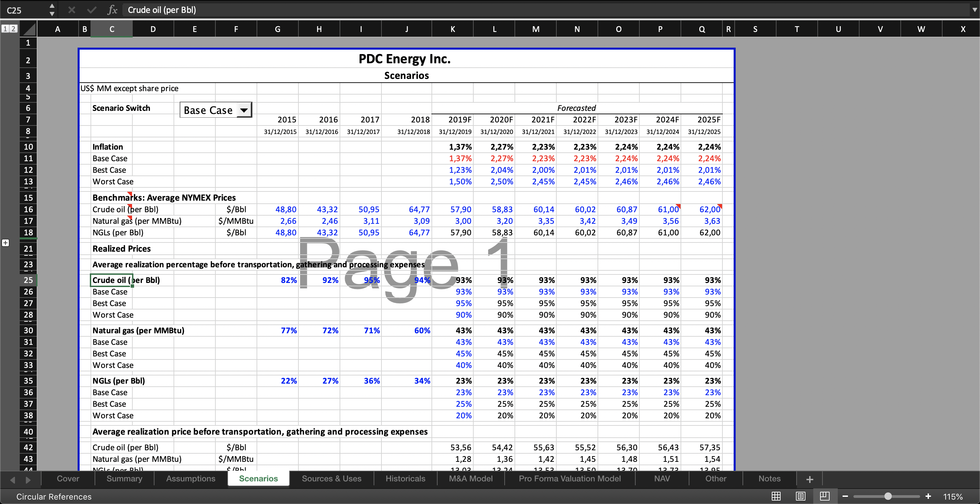Switch to Page Break Preview icon
This screenshot has width=980, height=504.
tap(824, 496)
